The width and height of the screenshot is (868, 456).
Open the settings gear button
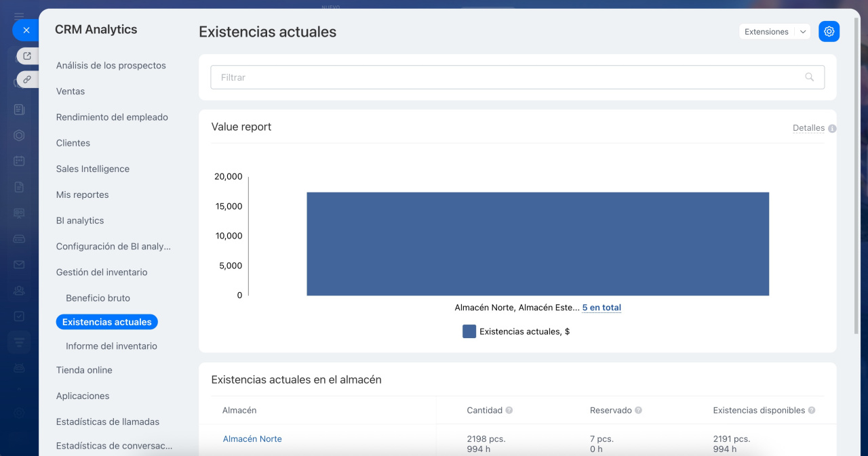point(829,32)
